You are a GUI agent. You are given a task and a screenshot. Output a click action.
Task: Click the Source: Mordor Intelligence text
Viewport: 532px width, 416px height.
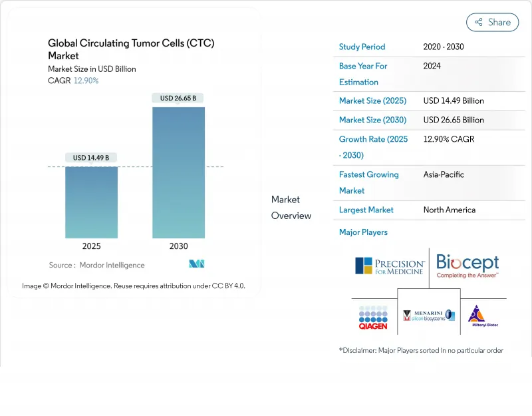[x=96, y=265]
